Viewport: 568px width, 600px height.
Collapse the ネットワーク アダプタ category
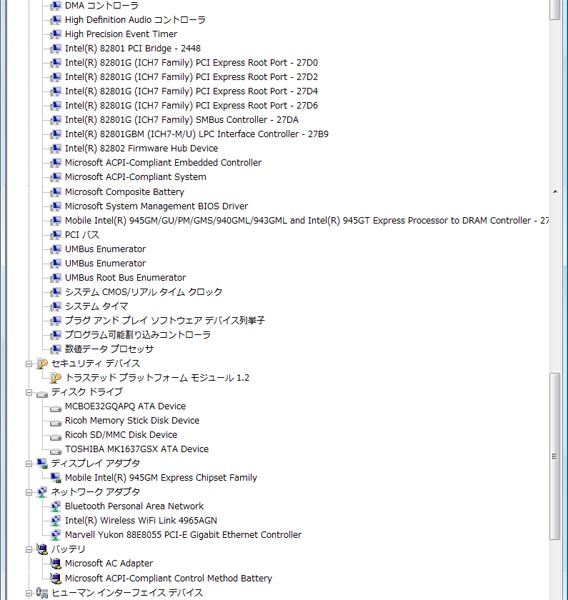[29, 492]
